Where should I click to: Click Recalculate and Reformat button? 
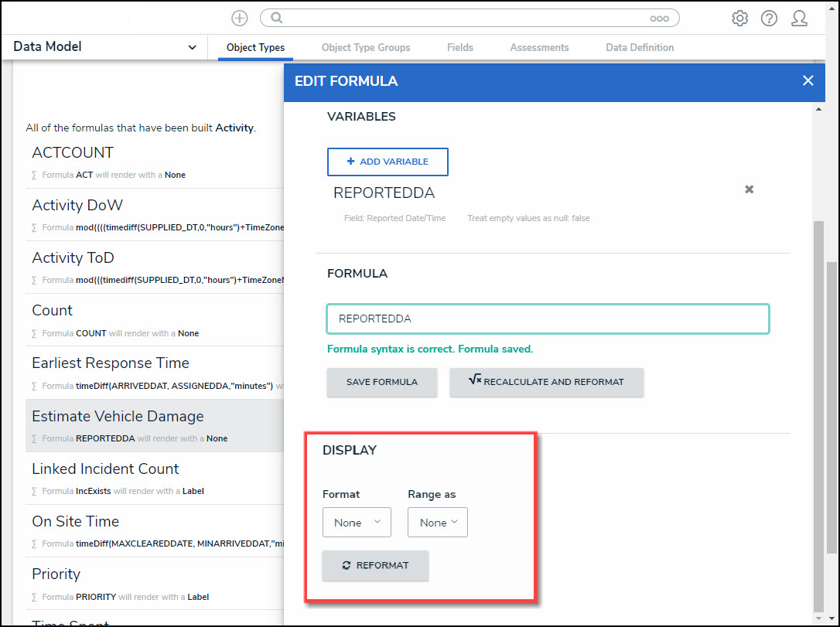[546, 382]
